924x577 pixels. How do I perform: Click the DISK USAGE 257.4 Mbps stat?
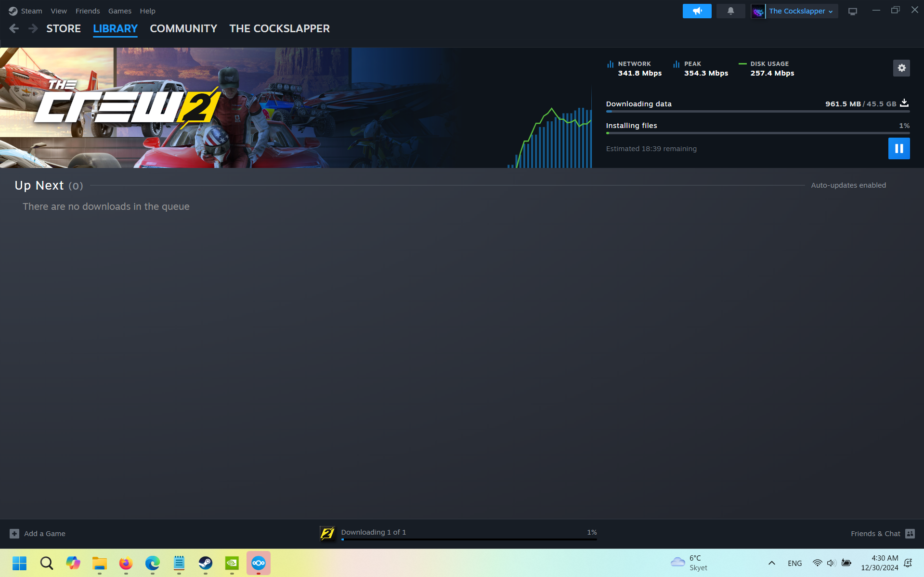tap(767, 69)
